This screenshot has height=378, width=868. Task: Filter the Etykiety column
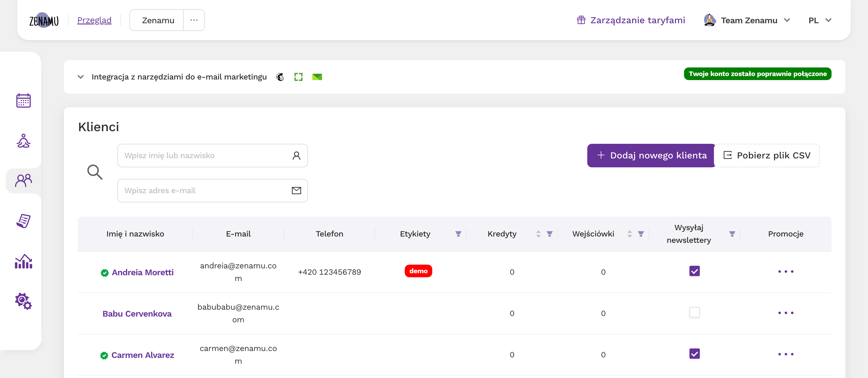pos(458,234)
